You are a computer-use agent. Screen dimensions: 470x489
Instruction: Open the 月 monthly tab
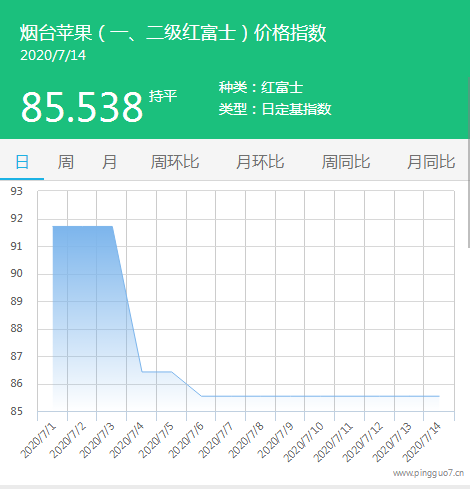pyautogui.click(x=109, y=162)
